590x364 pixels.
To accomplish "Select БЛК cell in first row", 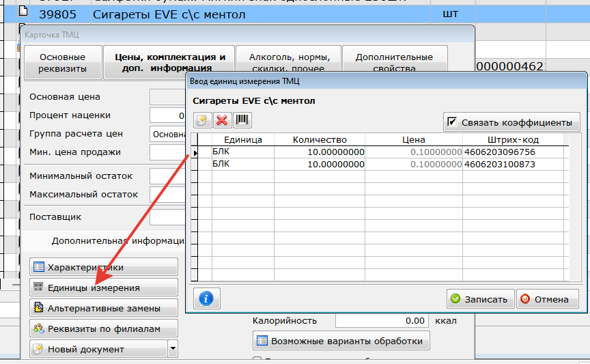I will (243, 152).
